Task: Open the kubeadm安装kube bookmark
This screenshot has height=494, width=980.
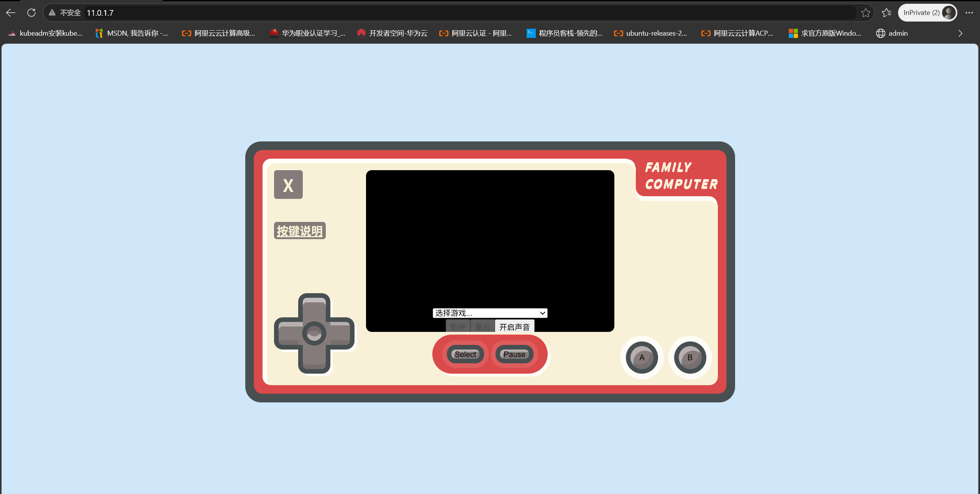Action: (46, 33)
